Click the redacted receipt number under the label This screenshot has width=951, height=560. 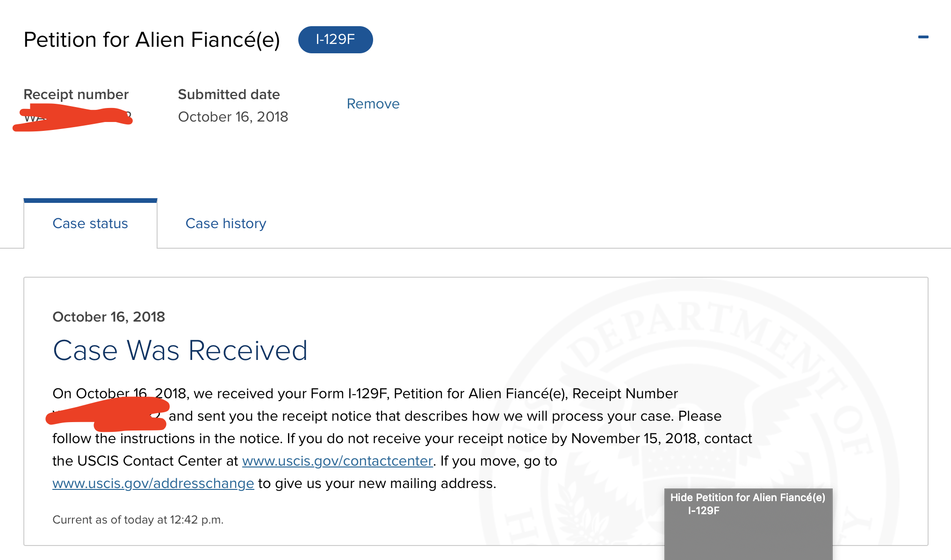click(72, 117)
